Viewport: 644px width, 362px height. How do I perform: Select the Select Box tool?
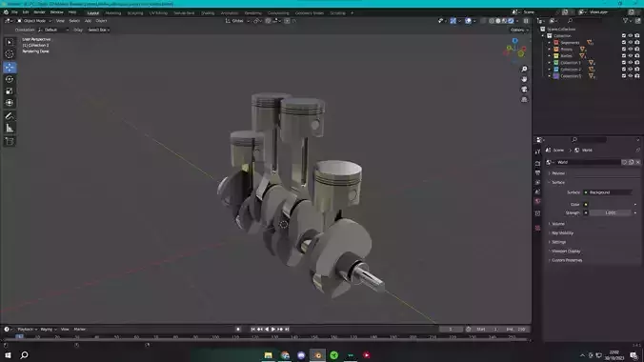10,42
